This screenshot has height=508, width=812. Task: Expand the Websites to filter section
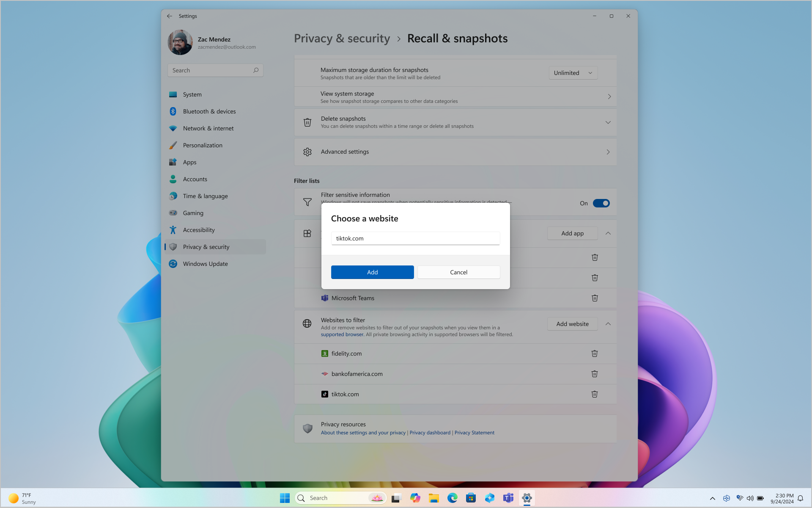pyautogui.click(x=608, y=324)
